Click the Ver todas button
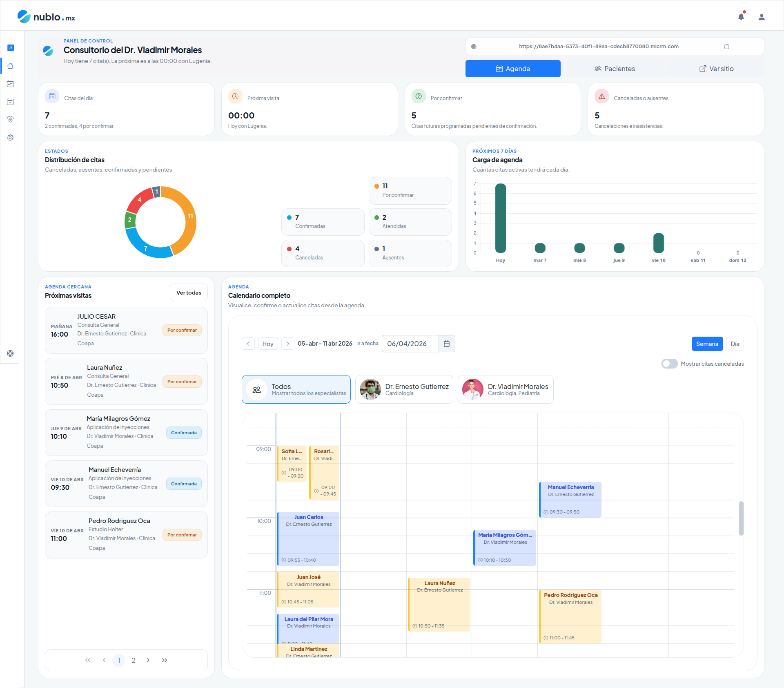Image resolution: width=784 pixels, height=688 pixels. [189, 293]
